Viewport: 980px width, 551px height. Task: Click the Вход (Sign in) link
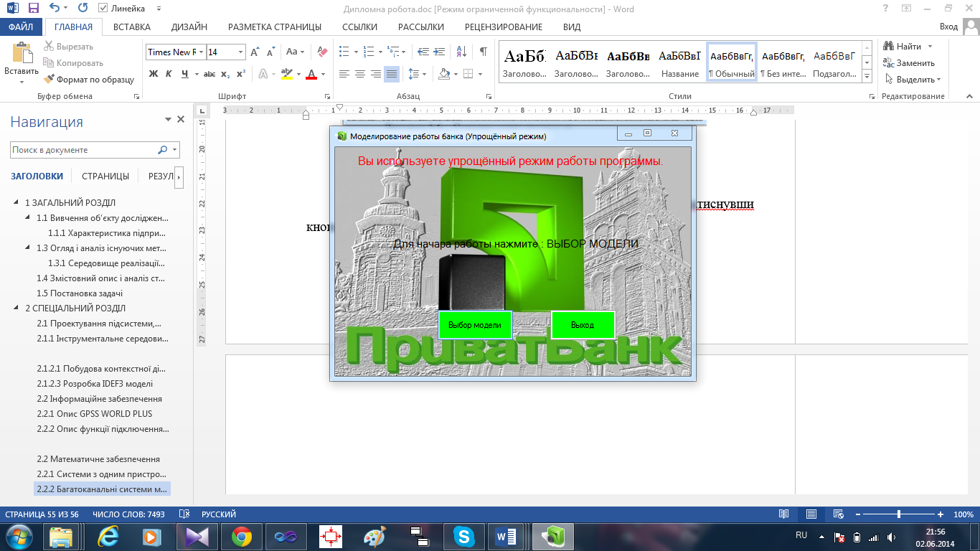pyautogui.click(x=948, y=27)
